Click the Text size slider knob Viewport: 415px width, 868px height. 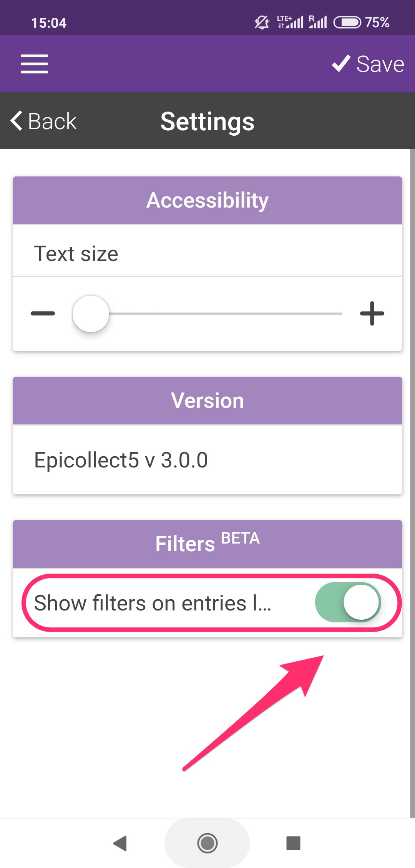pyautogui.click(x=91, y=314)
